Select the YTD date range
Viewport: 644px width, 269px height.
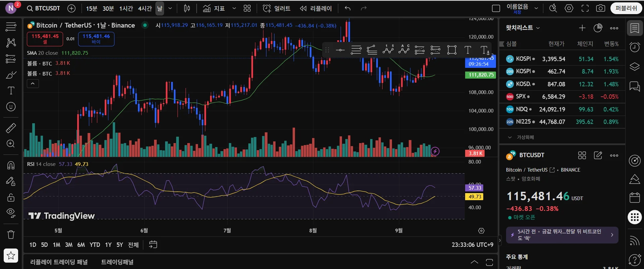(x=95, y=245)
